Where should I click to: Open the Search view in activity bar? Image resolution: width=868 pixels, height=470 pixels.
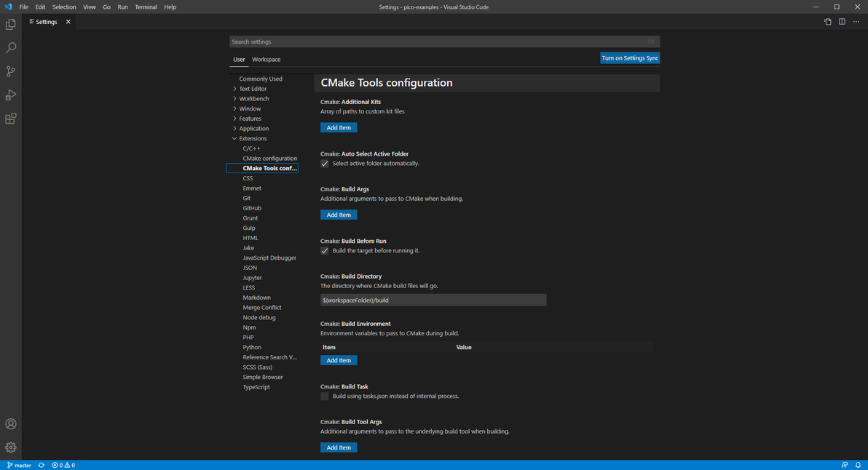pos(10,48)
